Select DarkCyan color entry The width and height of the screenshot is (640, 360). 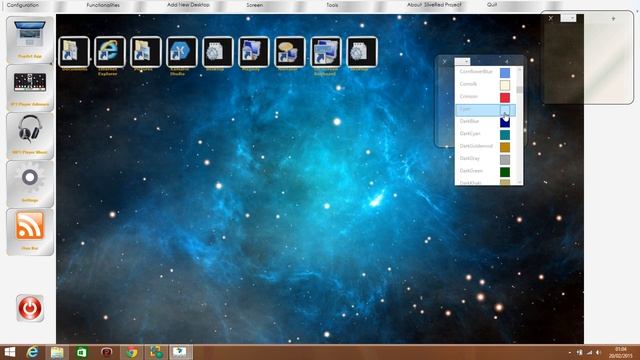tap(485, 134)
